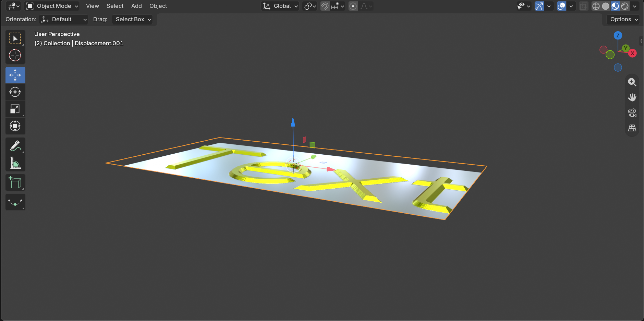
Task: Switch to rendered viewport shading
Action: [x=625, y=6]
